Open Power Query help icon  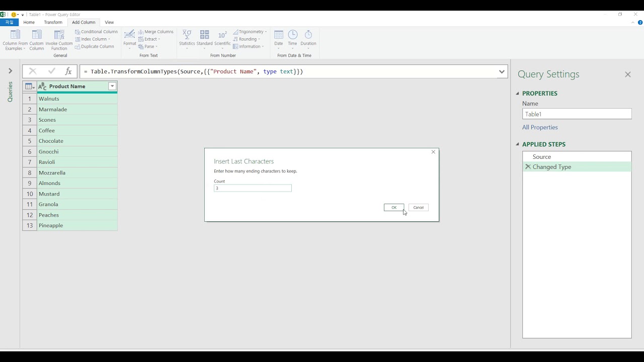(x=640, y=23)
